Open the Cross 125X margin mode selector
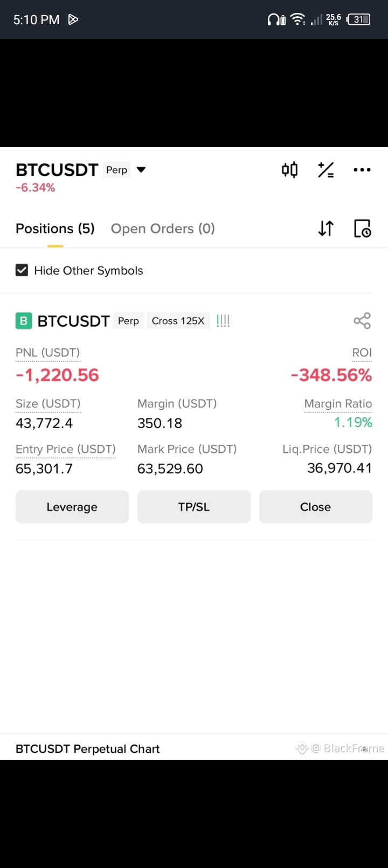The width and height of the screenshot is (388, 868). click(x=178, y=321)
